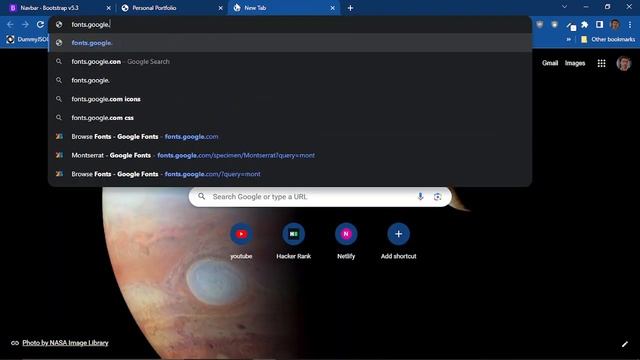This screenshot has width=640, height=360.
Task: Toggle the side panel icon
Action: (x=599, y=24)
